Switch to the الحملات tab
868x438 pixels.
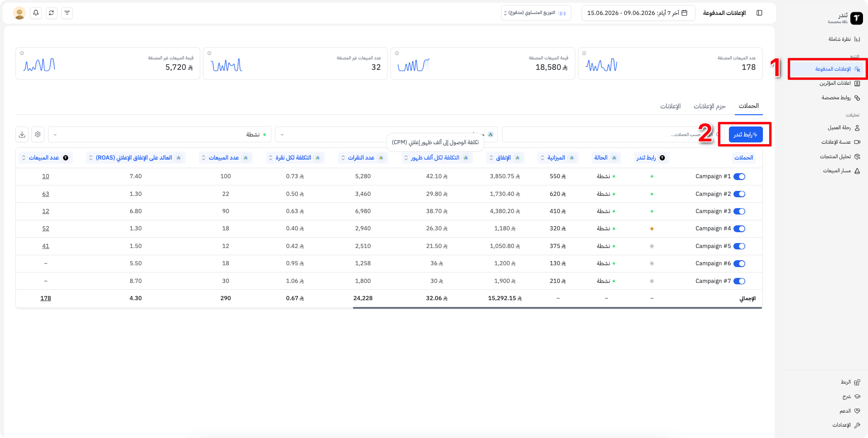(x=748, y=106)
